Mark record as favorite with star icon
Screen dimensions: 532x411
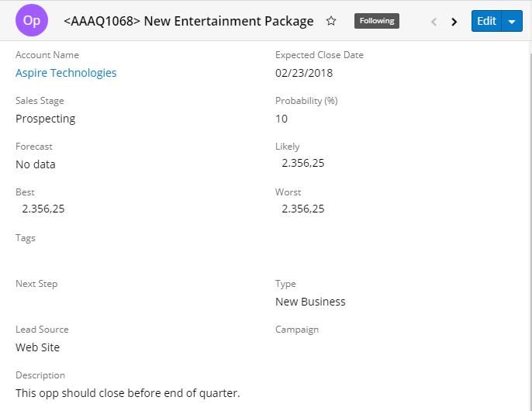[x=331, y=21]
